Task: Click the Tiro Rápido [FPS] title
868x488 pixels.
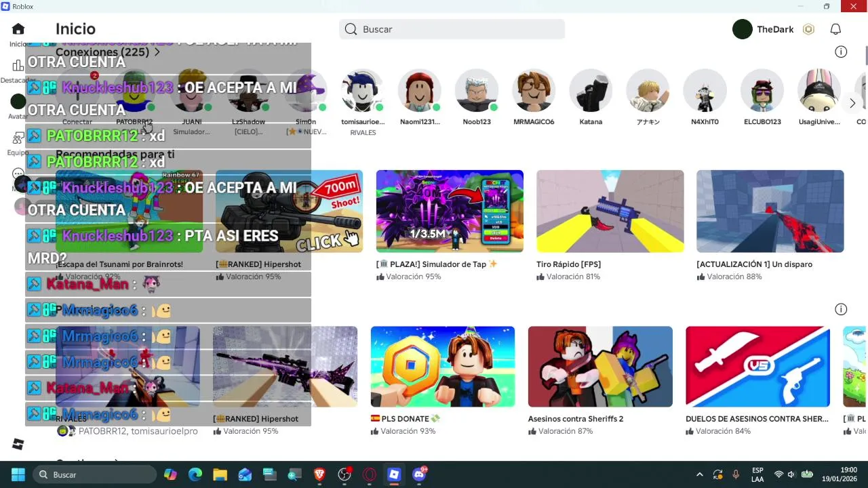Action: [x=568, y=264]
